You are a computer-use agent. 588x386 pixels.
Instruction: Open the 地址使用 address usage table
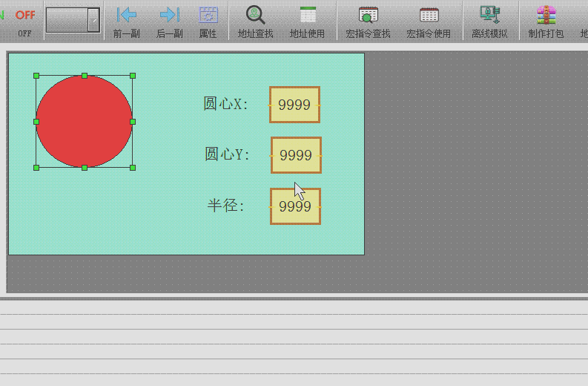click(x=307, y=15)
